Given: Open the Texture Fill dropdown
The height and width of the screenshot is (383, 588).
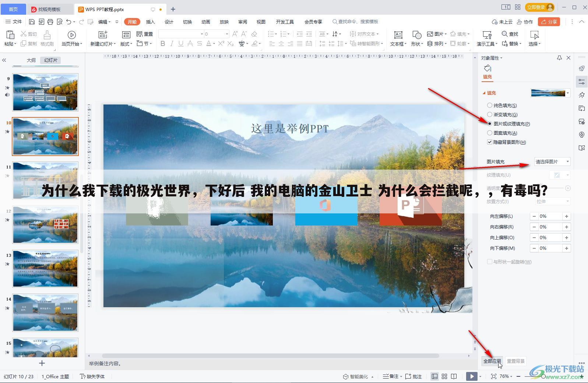Looking at the screenshot, I should click(560, 175).
